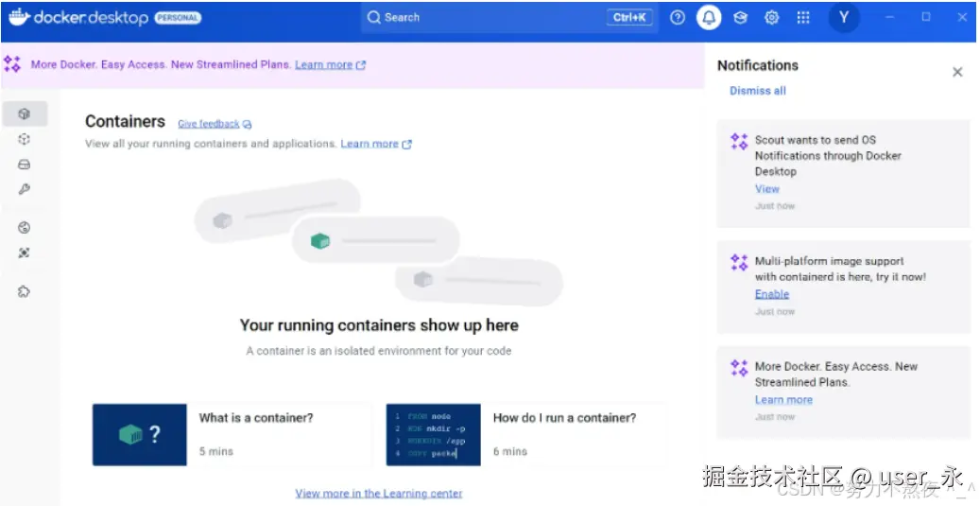Screen dimensions: 980x506
Task: Open the Images view in sidebar
Action: click(x=25, y=139)
